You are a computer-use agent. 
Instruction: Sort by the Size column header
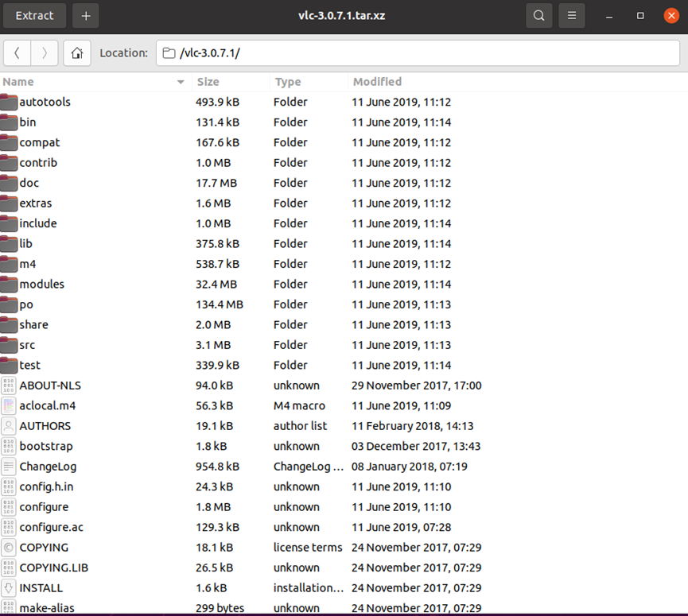point(231,82)
